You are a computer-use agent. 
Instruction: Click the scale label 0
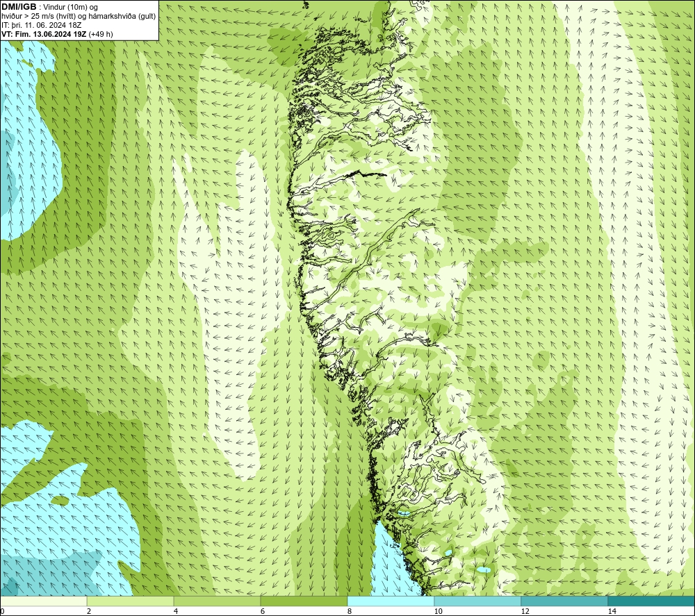(x=2, y=612)
